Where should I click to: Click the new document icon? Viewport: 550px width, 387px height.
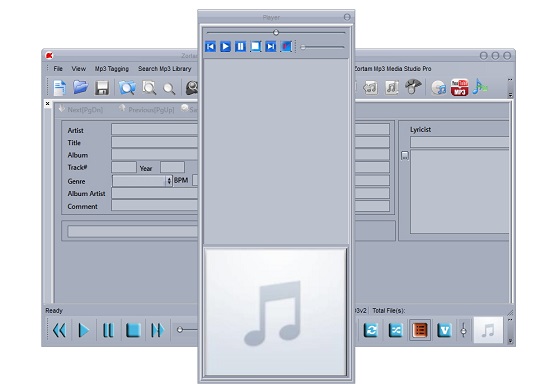(60, 87)
